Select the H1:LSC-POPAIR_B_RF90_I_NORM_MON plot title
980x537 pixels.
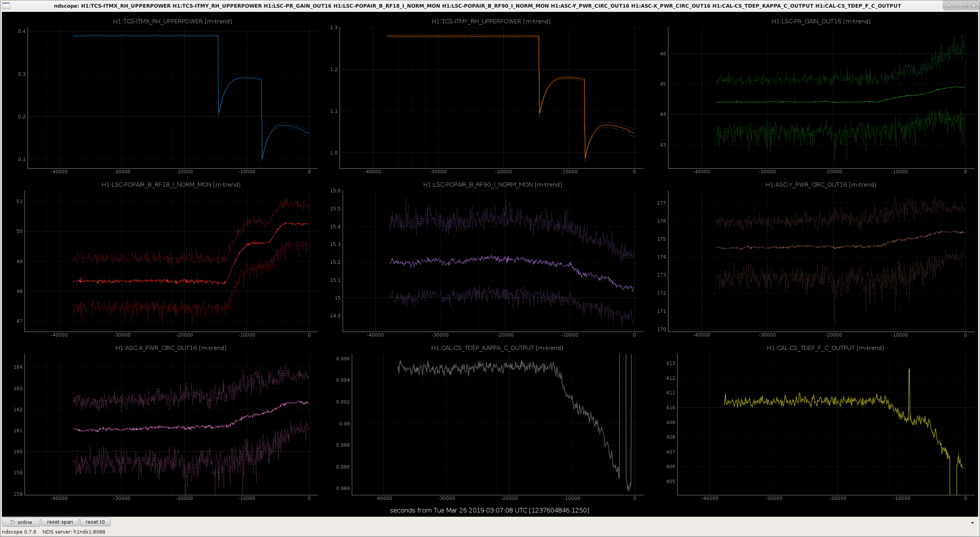493,185
